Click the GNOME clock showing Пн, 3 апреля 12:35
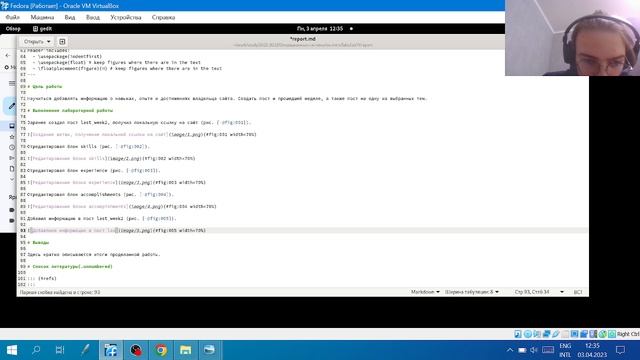Screen dimensions: 640x360 click(x=320, y=29)
